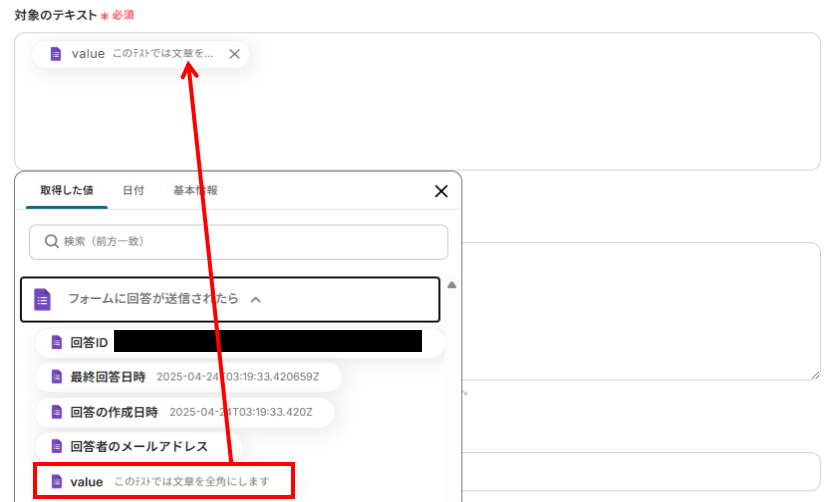Click the icon next to 回答ID
Image resolution: width=831 pixels, height=502 pixels.
pyautogui.click(x=57, y=342)
